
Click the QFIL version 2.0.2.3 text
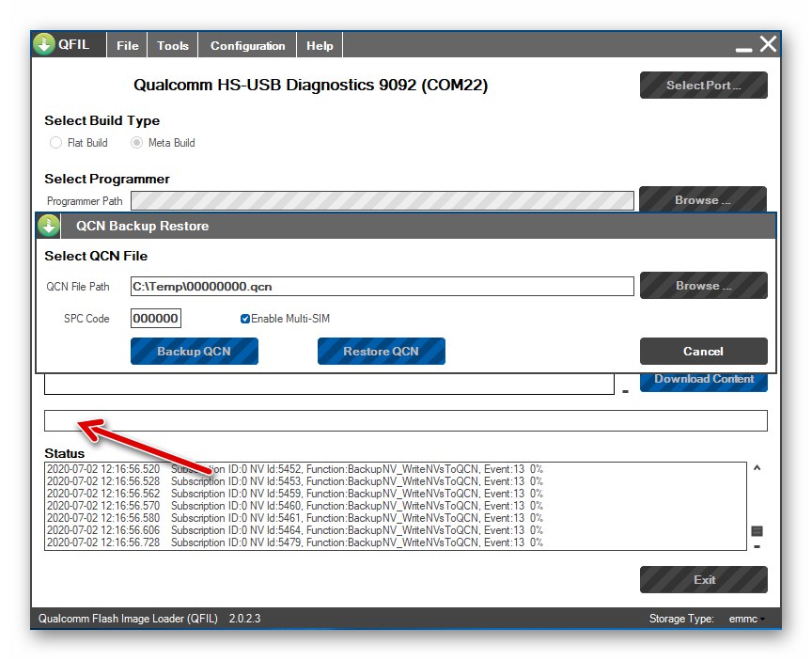point(245,619)
